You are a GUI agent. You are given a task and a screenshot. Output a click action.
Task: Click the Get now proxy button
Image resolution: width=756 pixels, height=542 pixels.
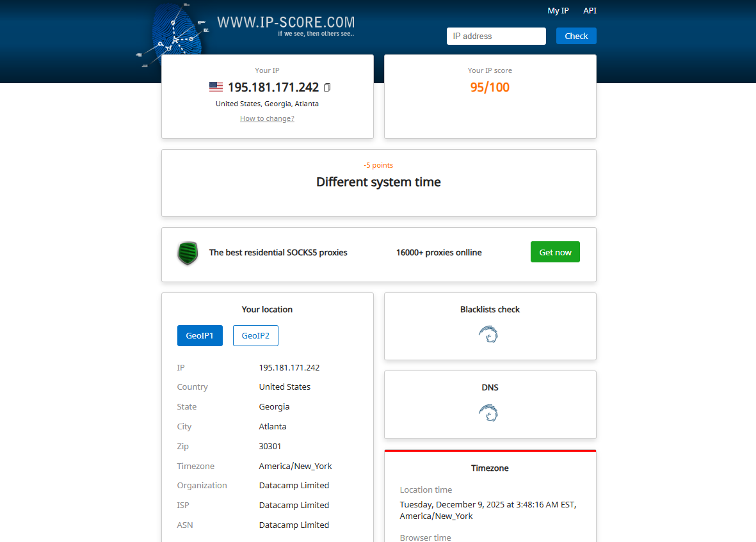pos(554,251)
